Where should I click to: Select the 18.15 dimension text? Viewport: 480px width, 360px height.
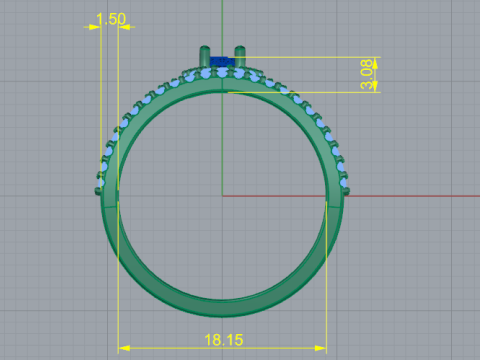(224, 340)
